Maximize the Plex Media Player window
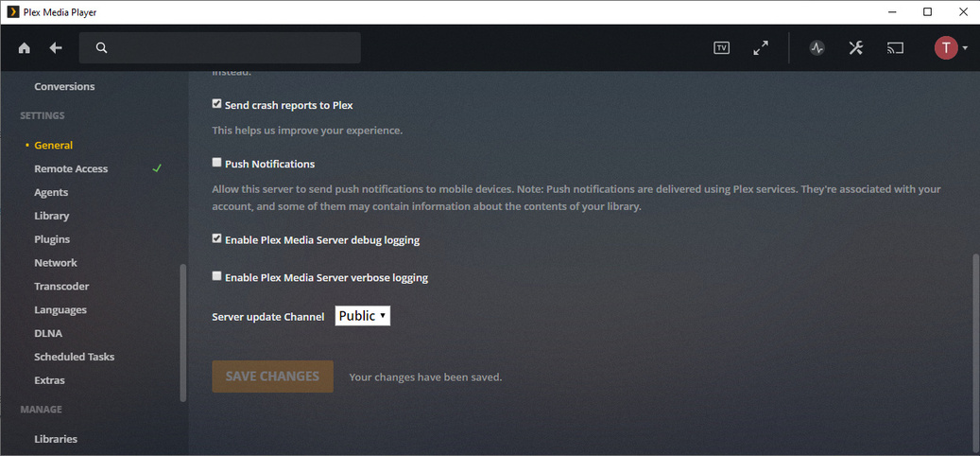This screenshot has height=456, width=980. click(x=927, y=12)
